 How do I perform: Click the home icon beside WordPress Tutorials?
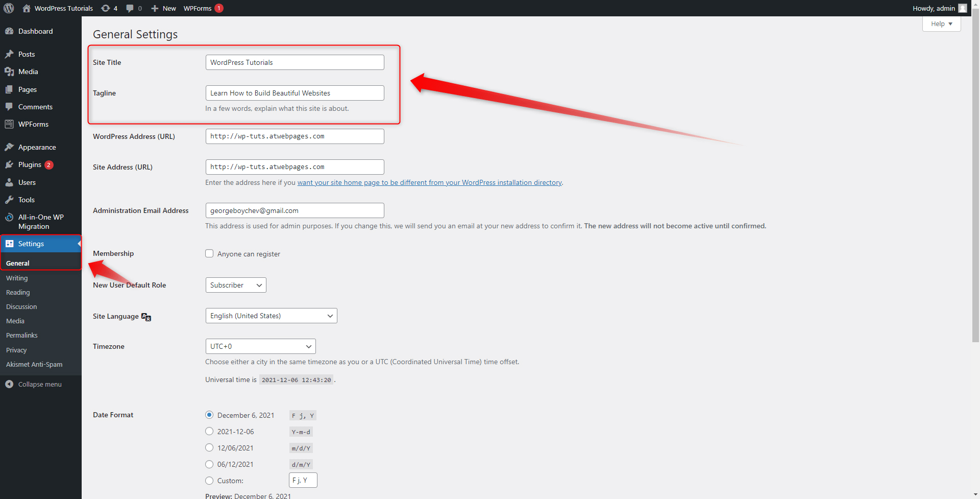[x=27, y=8]
